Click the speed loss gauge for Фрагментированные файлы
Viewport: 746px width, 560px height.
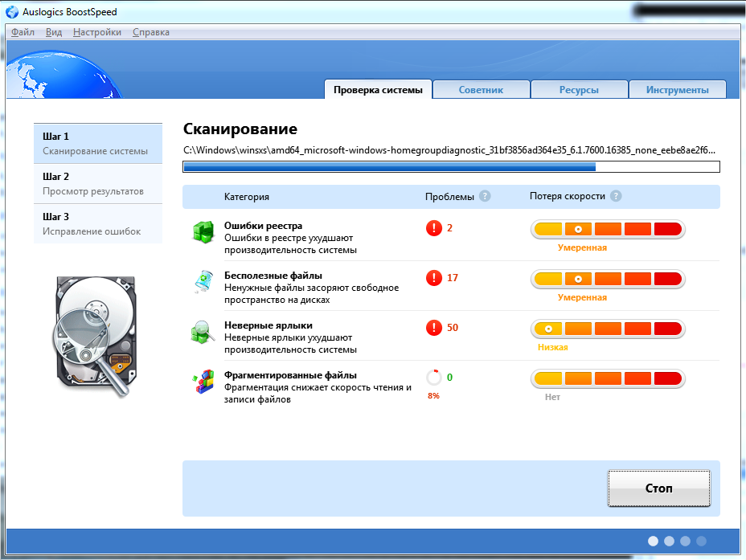608,379
